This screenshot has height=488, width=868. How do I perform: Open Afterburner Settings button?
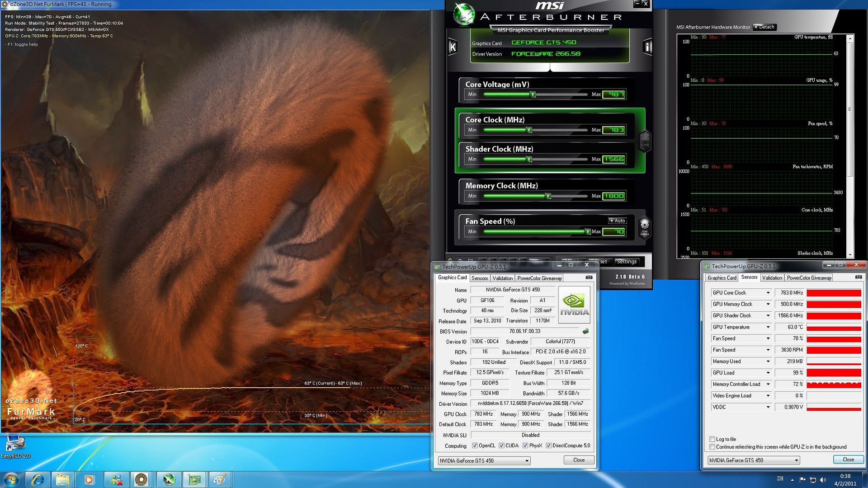627,262
